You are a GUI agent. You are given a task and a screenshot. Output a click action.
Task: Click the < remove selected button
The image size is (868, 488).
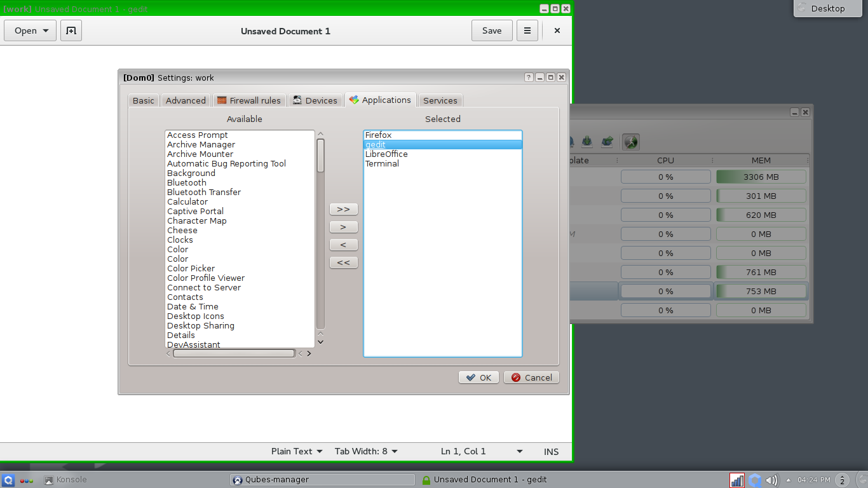point(343,245)
